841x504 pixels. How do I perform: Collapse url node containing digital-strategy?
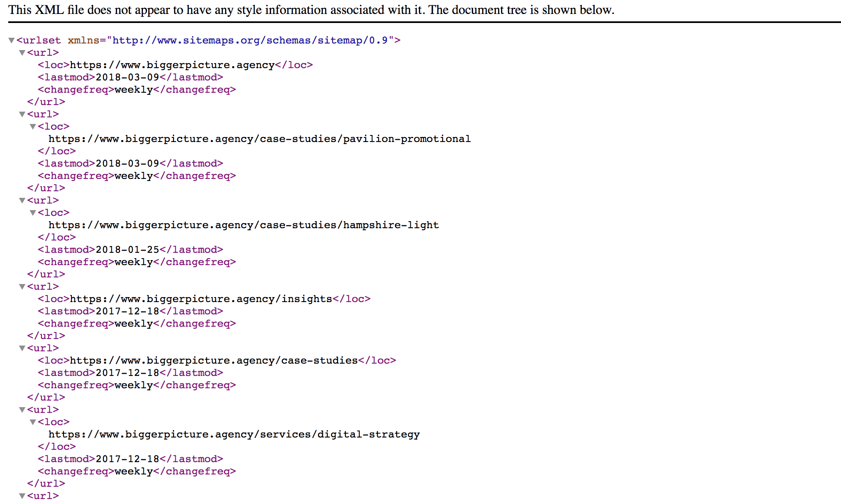coord(22,410)
